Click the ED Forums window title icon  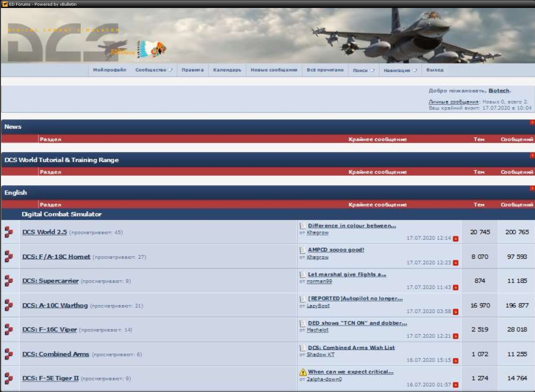point(5,4)
